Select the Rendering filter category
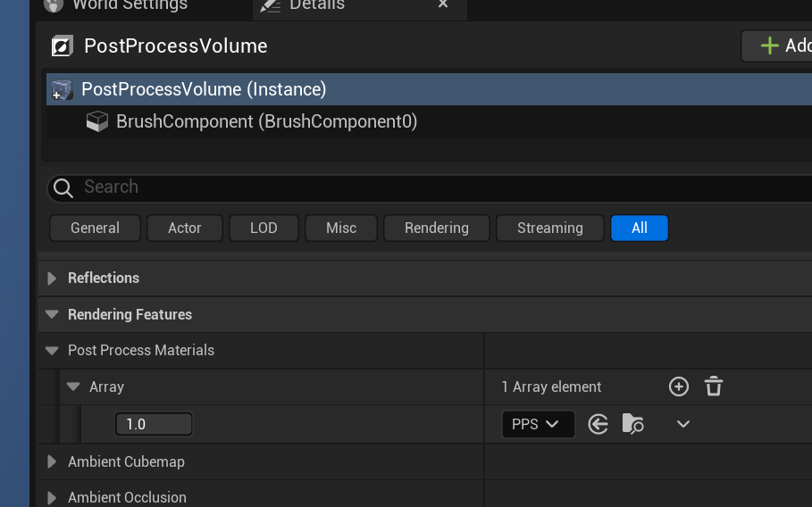Image resolution: width=812 pixels, height=507 pixels. coord(436,229)
